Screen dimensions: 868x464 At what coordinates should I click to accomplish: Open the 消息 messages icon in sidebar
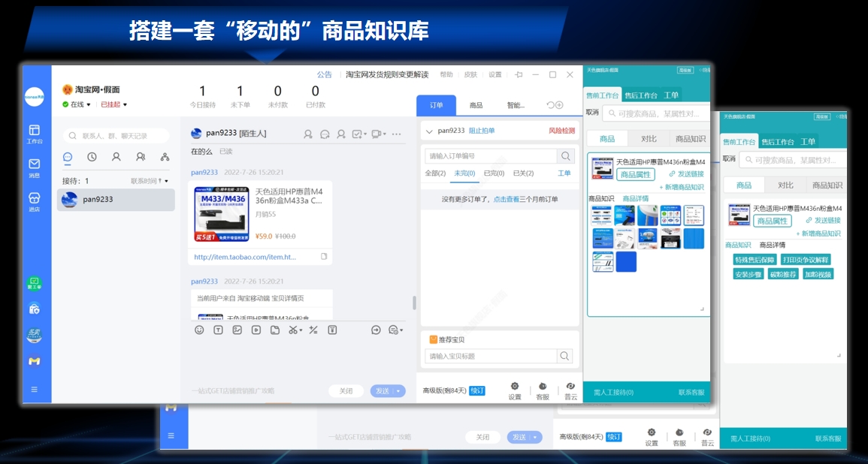click(x=35, y=167)
